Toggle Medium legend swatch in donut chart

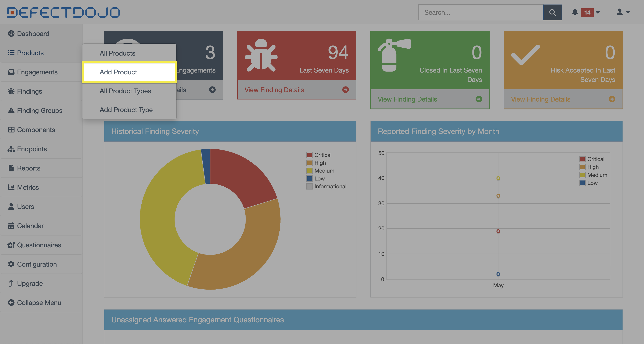(310, 171)
